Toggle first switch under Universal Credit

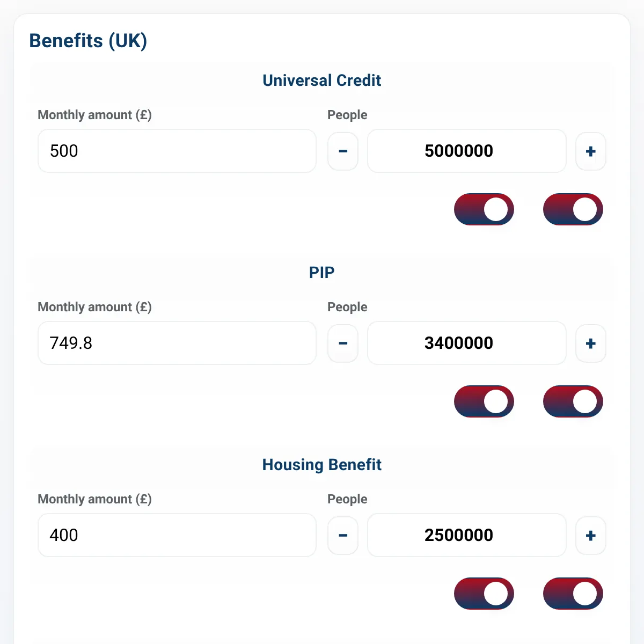tap(484, 209)
